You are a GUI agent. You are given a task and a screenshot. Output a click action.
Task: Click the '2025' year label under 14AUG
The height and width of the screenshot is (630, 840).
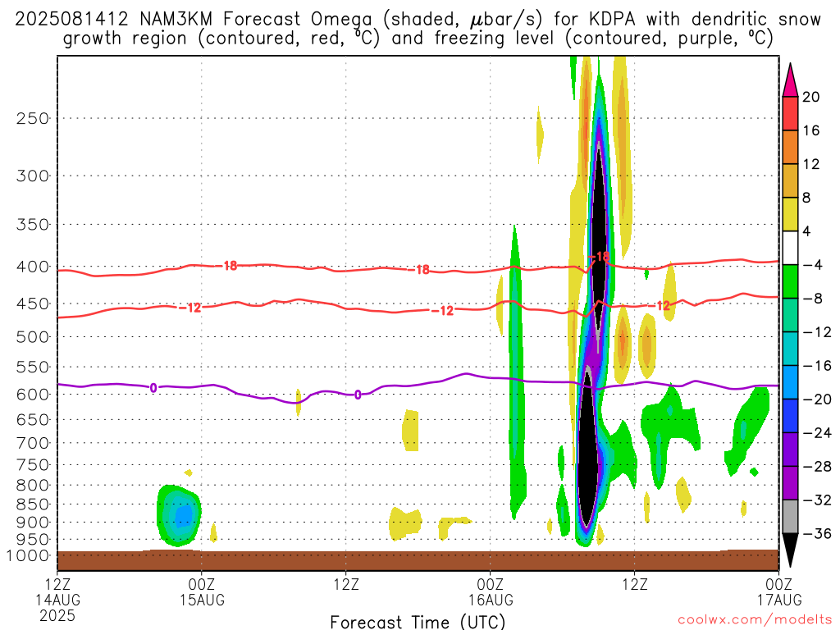[57, 615]
